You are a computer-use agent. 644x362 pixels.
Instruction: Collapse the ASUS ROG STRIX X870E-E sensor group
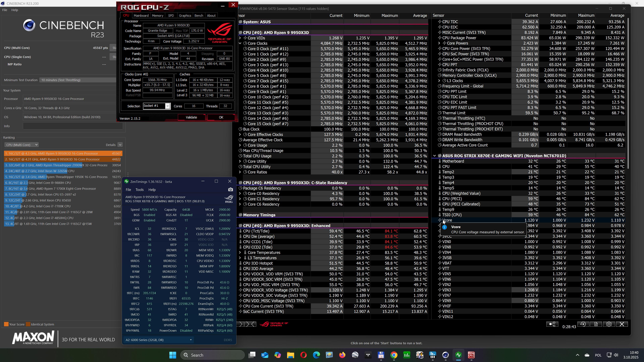pyautogui.click(x=435, y=156)
